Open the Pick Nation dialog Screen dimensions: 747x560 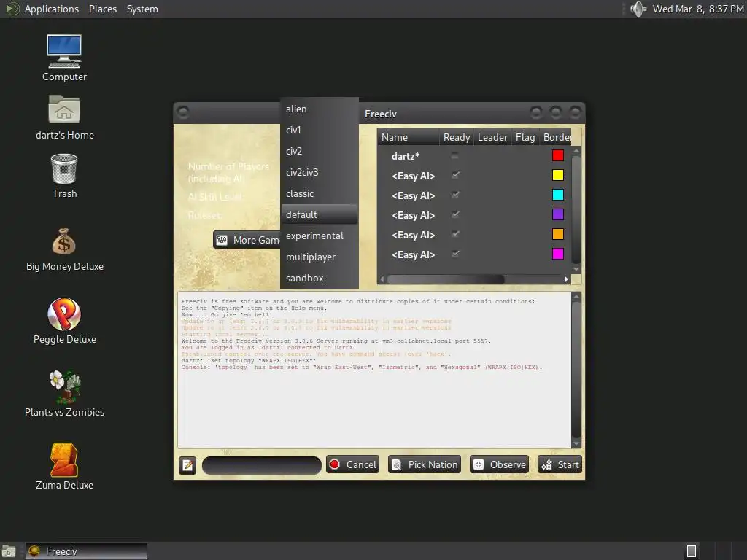click(x=425, y=464)
